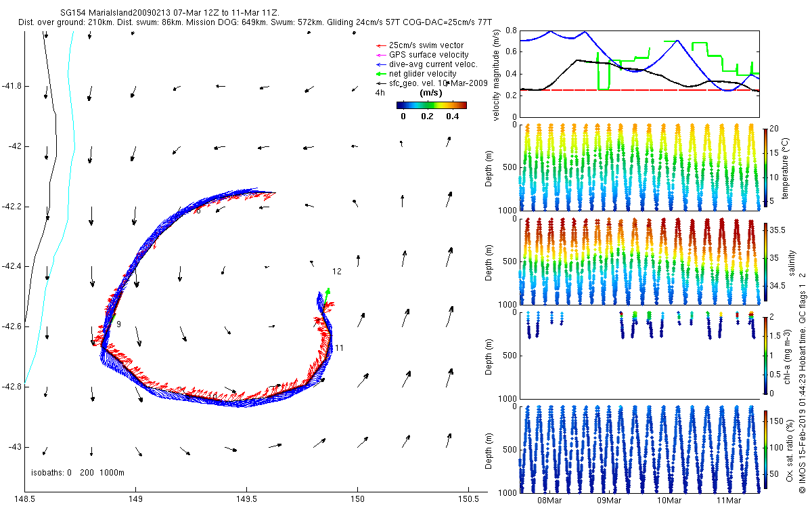
Task: Click waypoint label 9 on the track
Action: pos(118,325)
